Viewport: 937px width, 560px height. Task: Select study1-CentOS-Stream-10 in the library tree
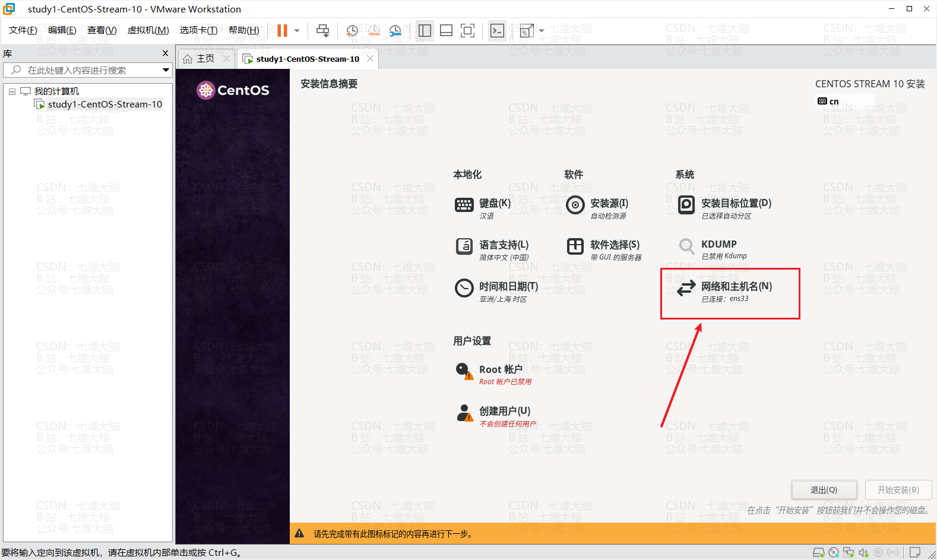click(105, 105)
